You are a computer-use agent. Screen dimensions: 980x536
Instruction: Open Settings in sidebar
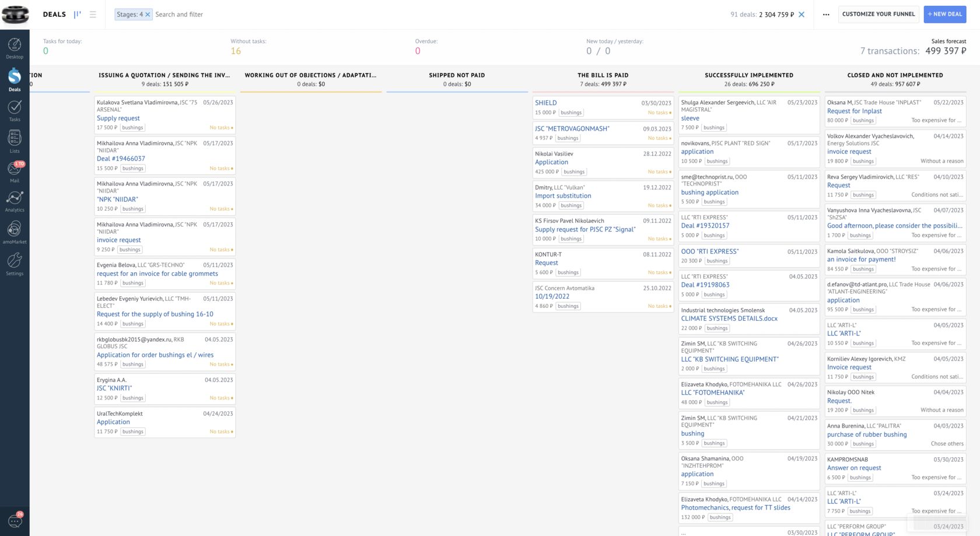tap(15, 264)
